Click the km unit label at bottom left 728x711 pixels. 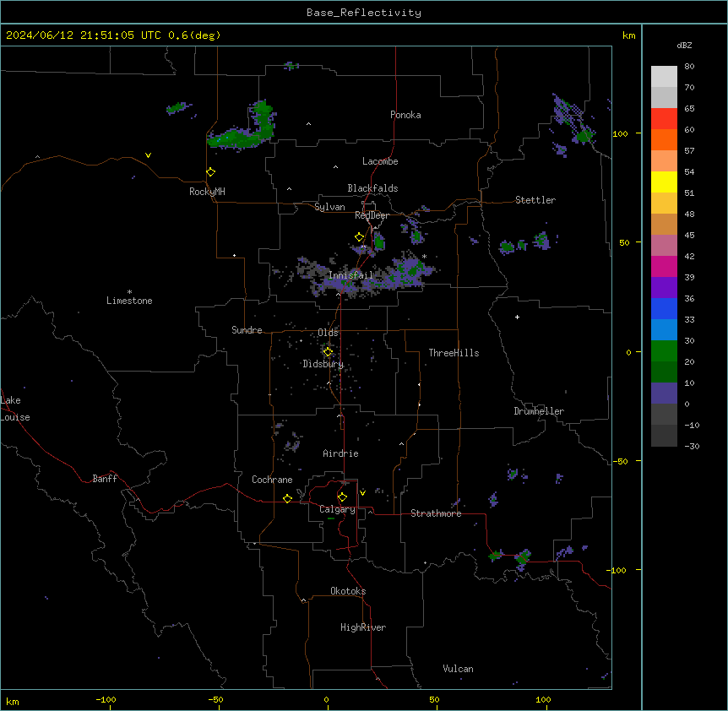click(x=13, y=702)
